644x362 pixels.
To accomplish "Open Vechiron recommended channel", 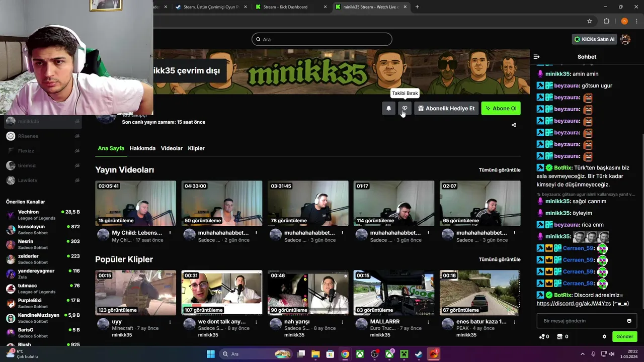I will coord(43,215).
